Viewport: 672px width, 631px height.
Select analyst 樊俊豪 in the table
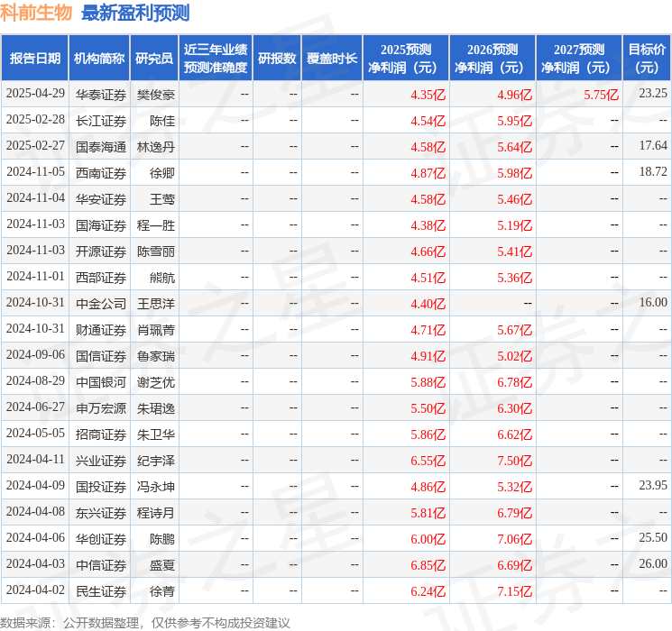click(x=155, y=94)
